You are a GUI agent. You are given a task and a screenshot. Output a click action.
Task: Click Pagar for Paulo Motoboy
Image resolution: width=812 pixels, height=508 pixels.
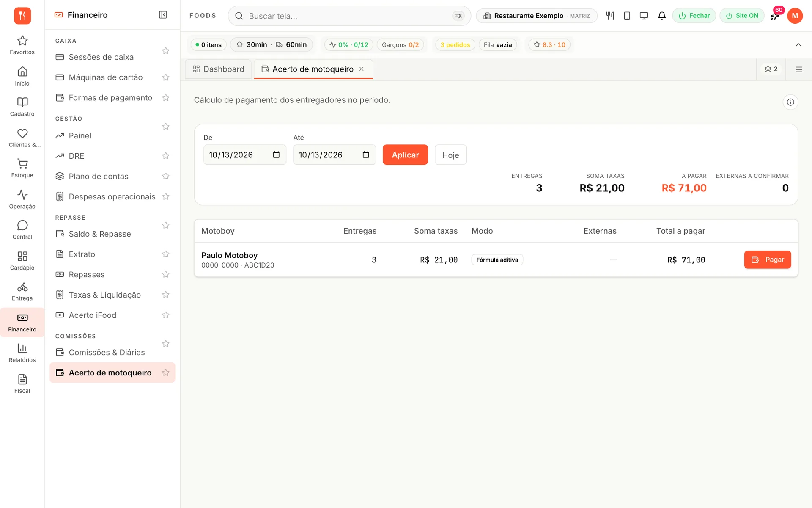(767, 260)
